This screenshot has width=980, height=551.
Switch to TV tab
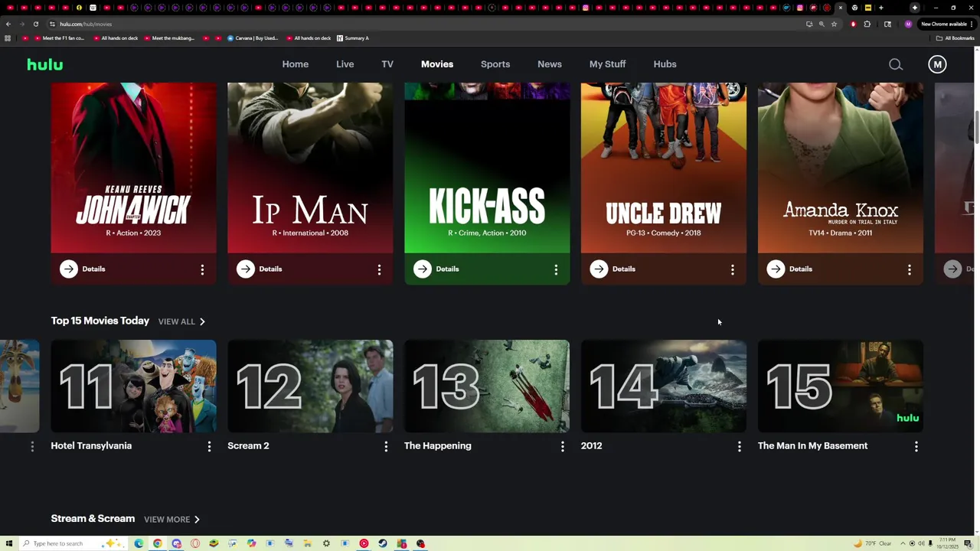387,64
